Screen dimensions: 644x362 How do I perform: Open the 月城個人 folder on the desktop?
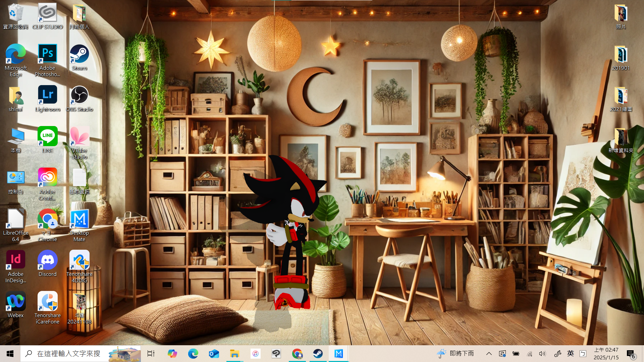[x=79, y=16]
